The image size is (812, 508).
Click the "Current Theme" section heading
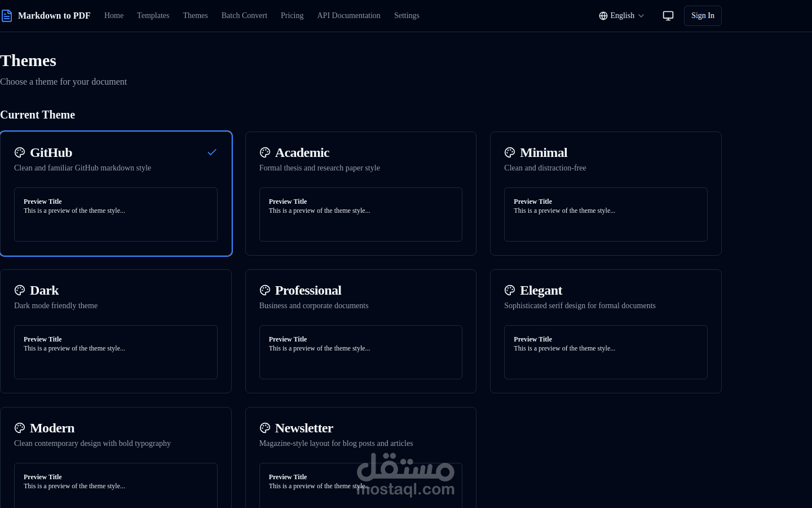click(x=38, y=115)
